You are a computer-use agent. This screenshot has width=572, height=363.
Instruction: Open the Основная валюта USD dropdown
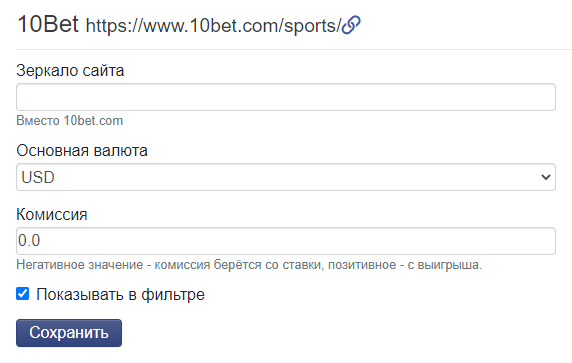286,177
